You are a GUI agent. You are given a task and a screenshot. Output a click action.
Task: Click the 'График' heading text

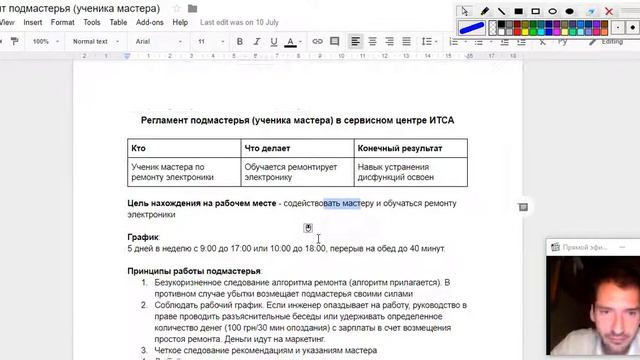(x=143, y=237)
